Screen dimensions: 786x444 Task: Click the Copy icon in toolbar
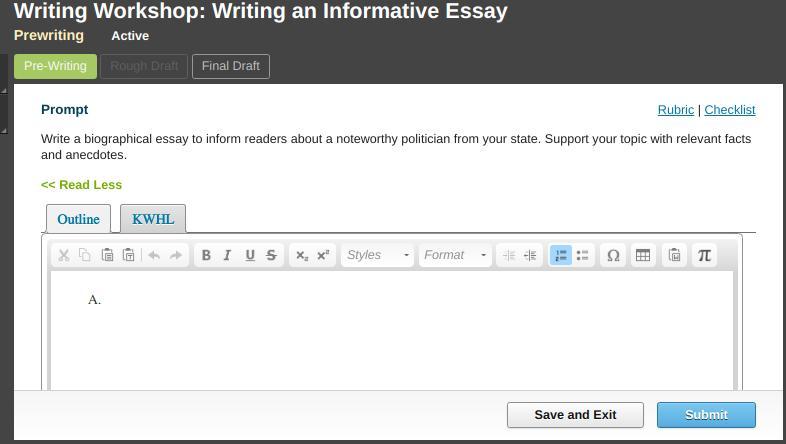pos(85,255)
